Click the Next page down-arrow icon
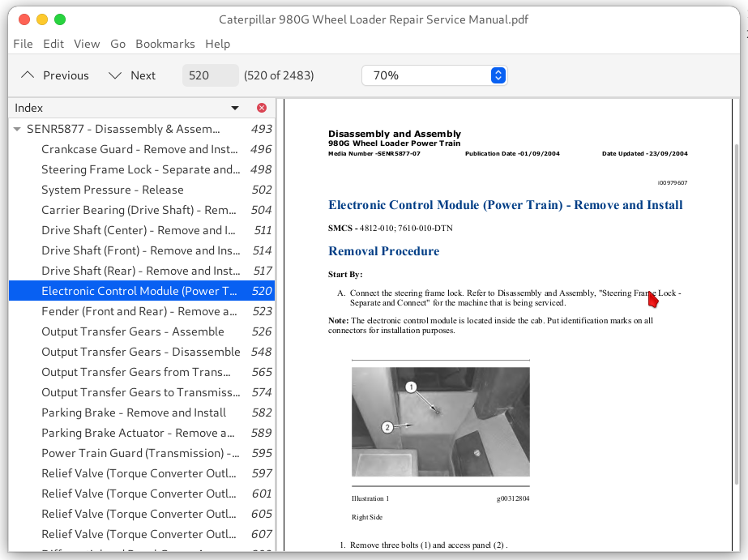The image size is (748, 560). coord(115,75)
